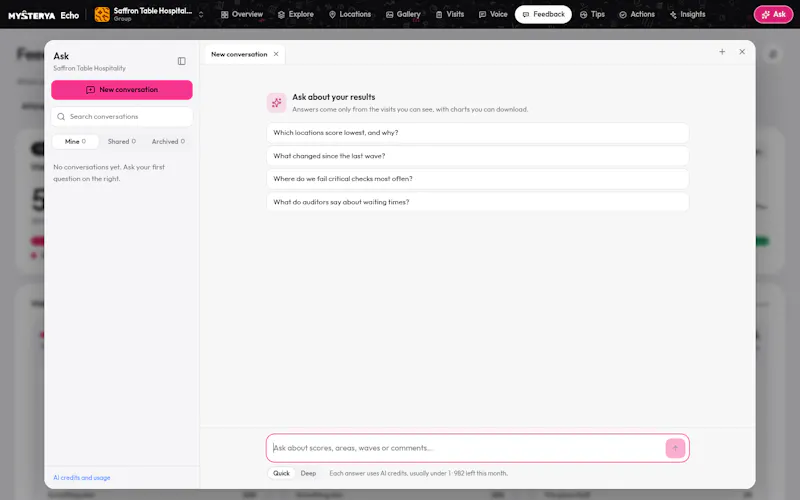Image resolution: width=800 pixels, height=500 pixels.
Task: Click the Visits clipboard icon
Action: click(439, 15)
